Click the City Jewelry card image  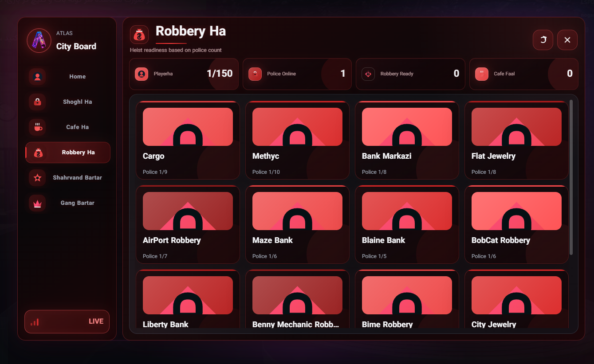coord(516,295)
